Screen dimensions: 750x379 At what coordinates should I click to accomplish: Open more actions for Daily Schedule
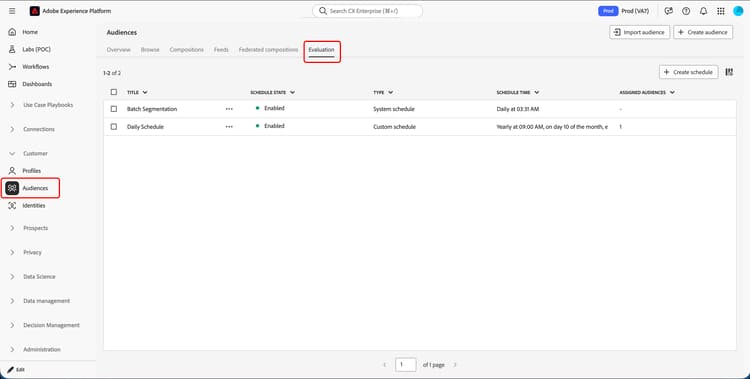click(x=229, y=127)
